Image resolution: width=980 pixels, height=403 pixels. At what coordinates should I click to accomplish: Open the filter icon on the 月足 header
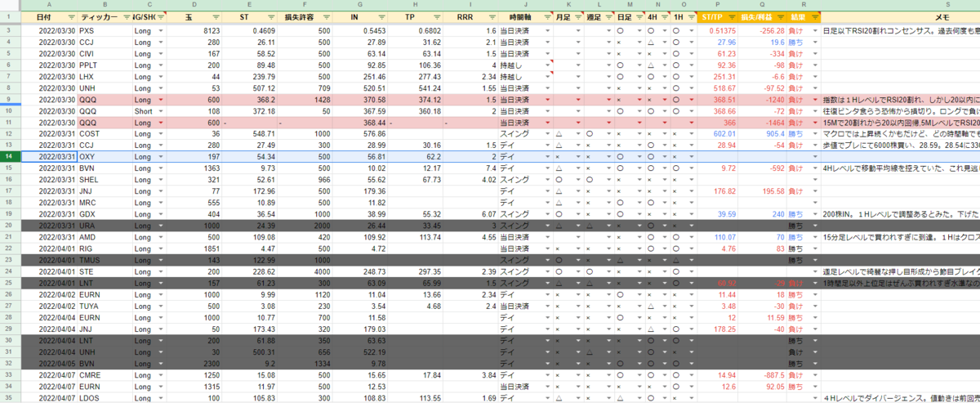pyautogui.click(x=577, y=17)
